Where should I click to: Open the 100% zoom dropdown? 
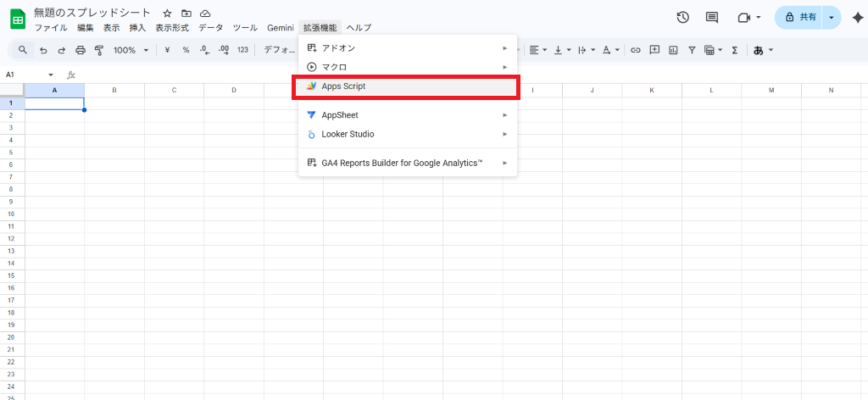131,50
